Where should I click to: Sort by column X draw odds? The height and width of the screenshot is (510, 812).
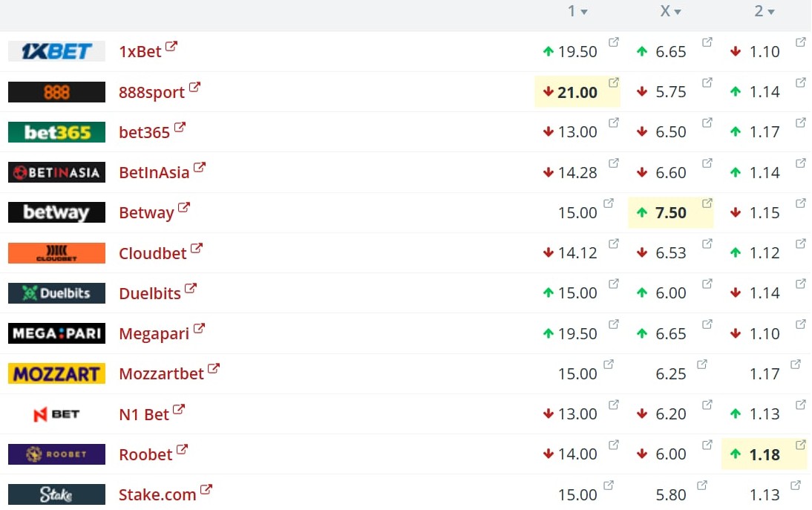click(x=670, y=11)
